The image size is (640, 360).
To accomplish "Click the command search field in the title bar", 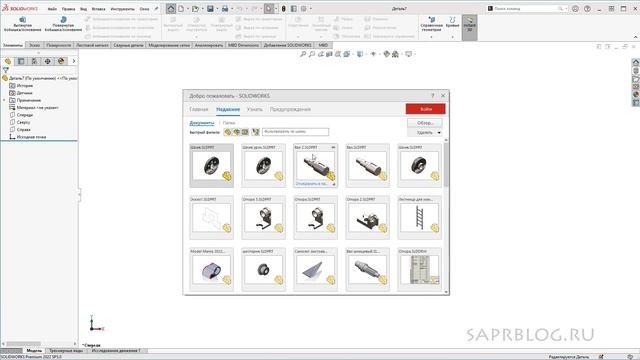I will [527, 9].
